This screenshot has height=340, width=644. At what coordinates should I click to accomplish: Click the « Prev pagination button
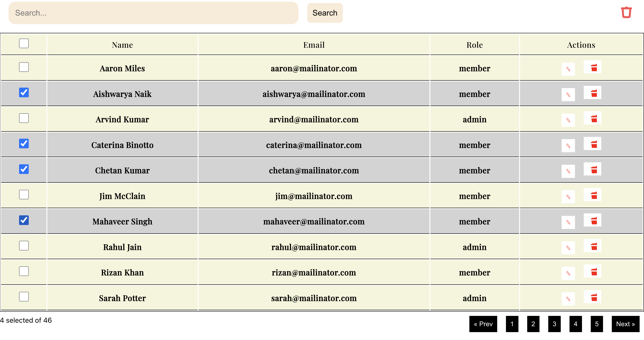coord(483,324)
